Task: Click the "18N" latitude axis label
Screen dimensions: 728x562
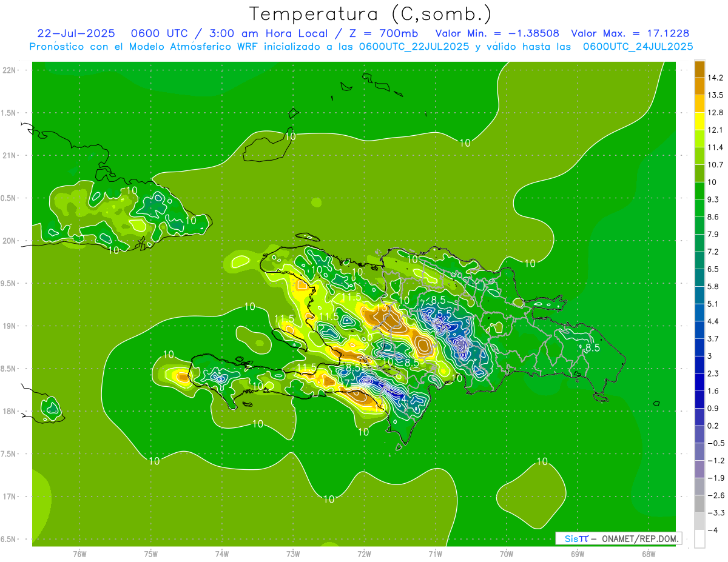Action: click(9, 412)
